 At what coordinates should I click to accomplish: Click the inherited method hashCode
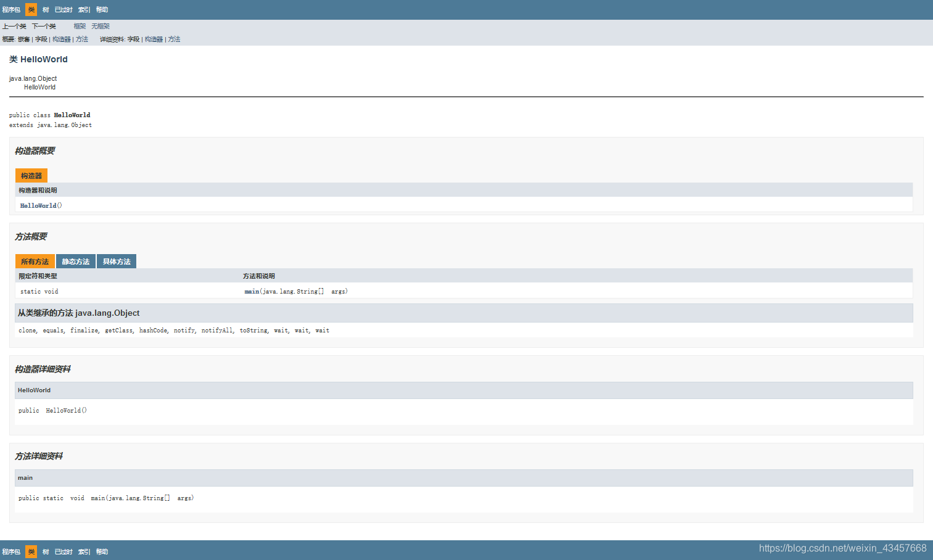(153, 331)
